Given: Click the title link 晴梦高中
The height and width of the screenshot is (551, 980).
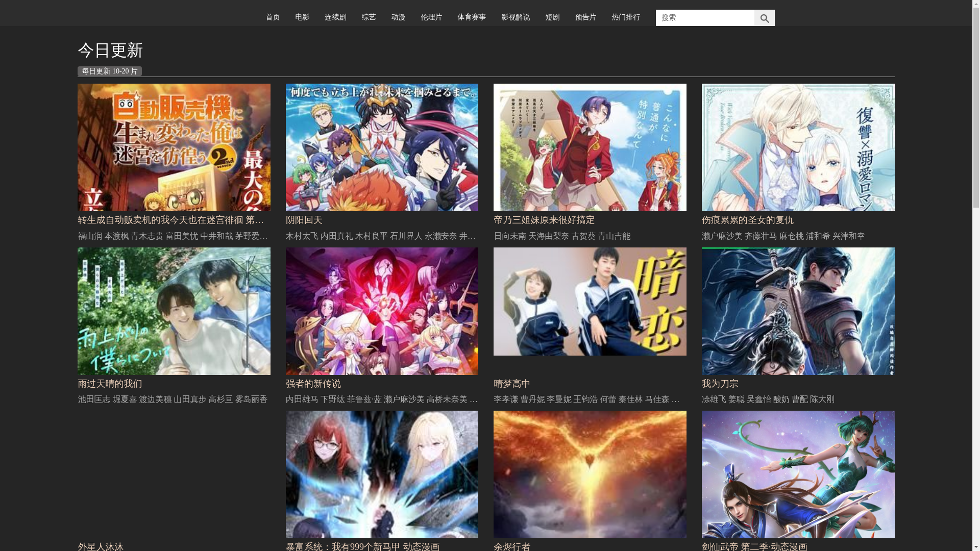Looking at the screenshot, I should point(512,384).
